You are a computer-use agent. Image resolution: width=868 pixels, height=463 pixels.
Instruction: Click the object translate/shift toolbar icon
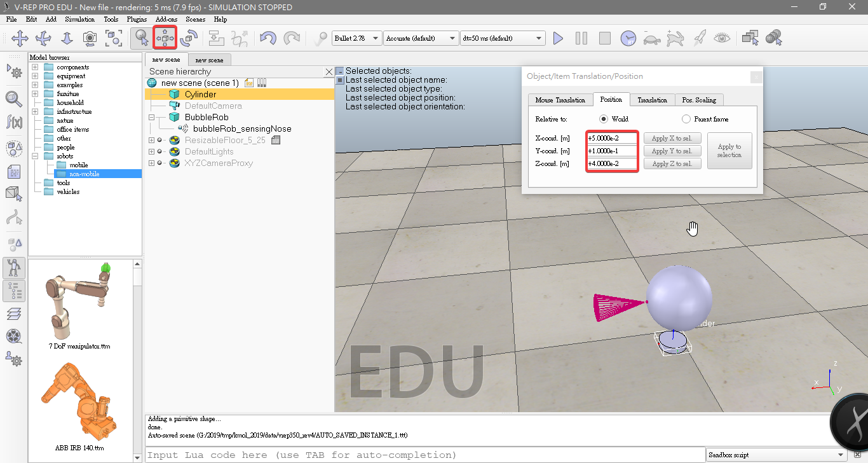pos(165,38)
